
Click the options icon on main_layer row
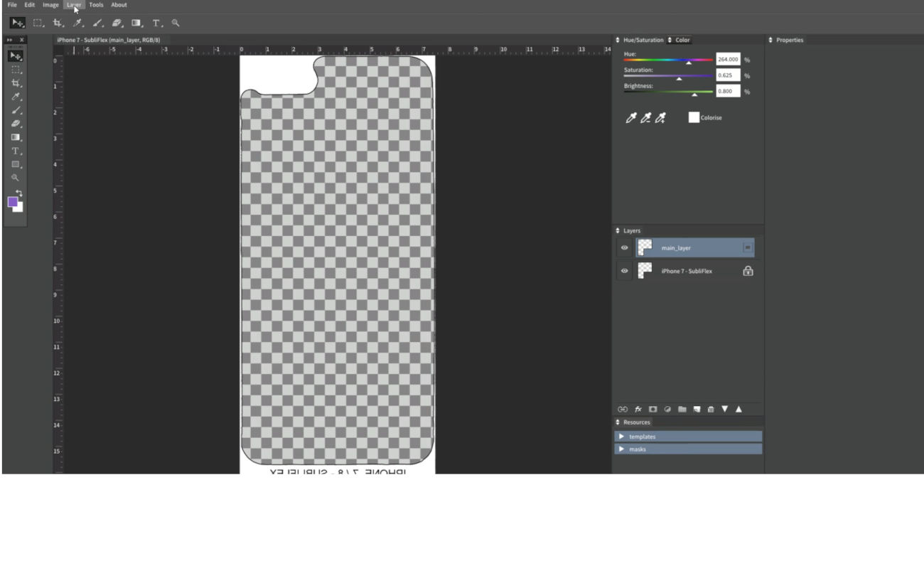(748, 247)
